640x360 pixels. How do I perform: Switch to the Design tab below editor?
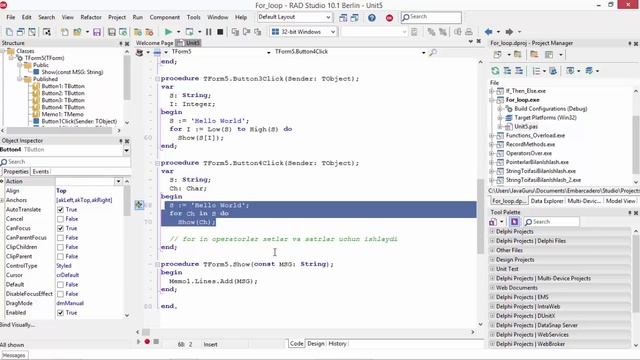(x=316, y=344)
